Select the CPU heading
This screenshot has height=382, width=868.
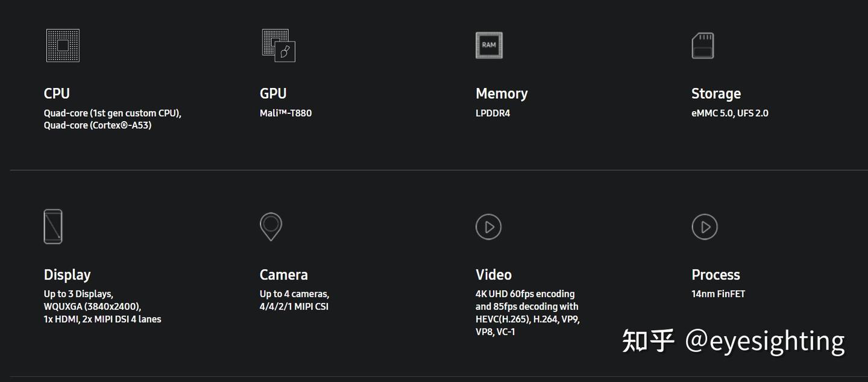pos(57,93)
